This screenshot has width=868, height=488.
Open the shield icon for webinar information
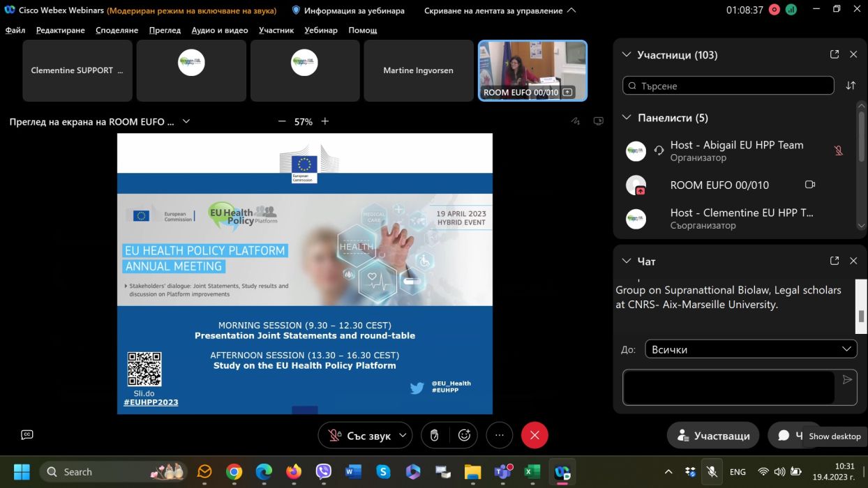(296, 10)
